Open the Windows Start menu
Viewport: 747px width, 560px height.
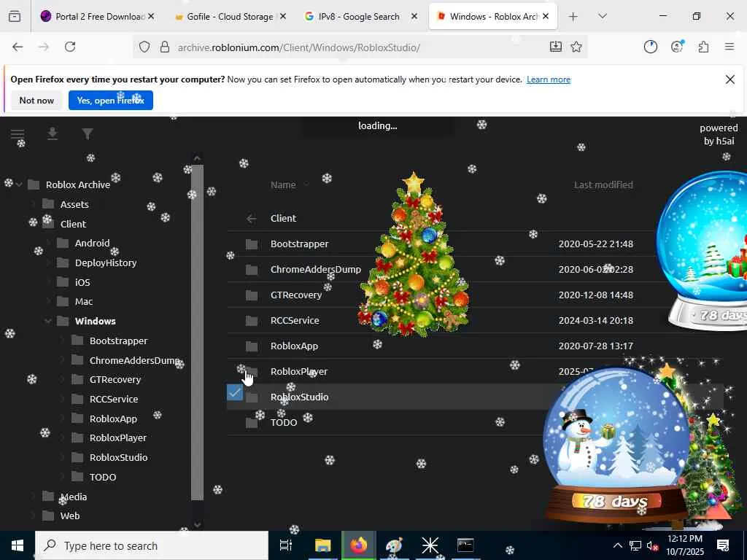[x=18, y=545]
